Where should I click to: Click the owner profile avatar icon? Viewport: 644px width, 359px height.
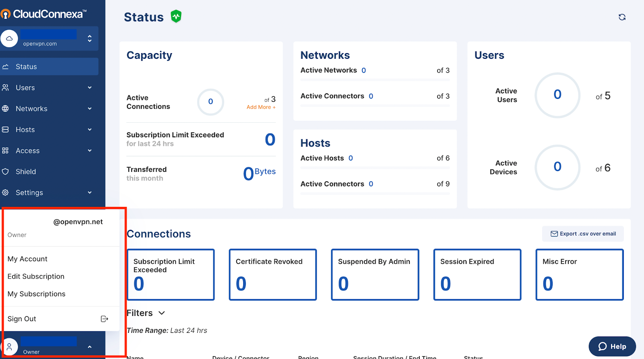[x=9, y=347]
